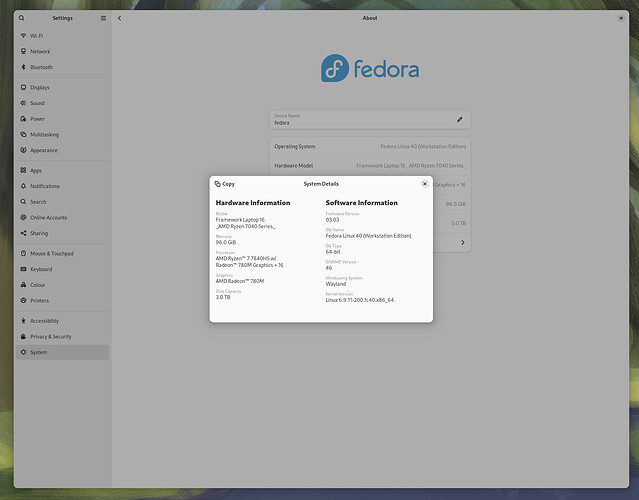This screenshot has height=500, width=639.
Task: Click the Bluetooth icon in sidebar
Action: pos(23,67)
